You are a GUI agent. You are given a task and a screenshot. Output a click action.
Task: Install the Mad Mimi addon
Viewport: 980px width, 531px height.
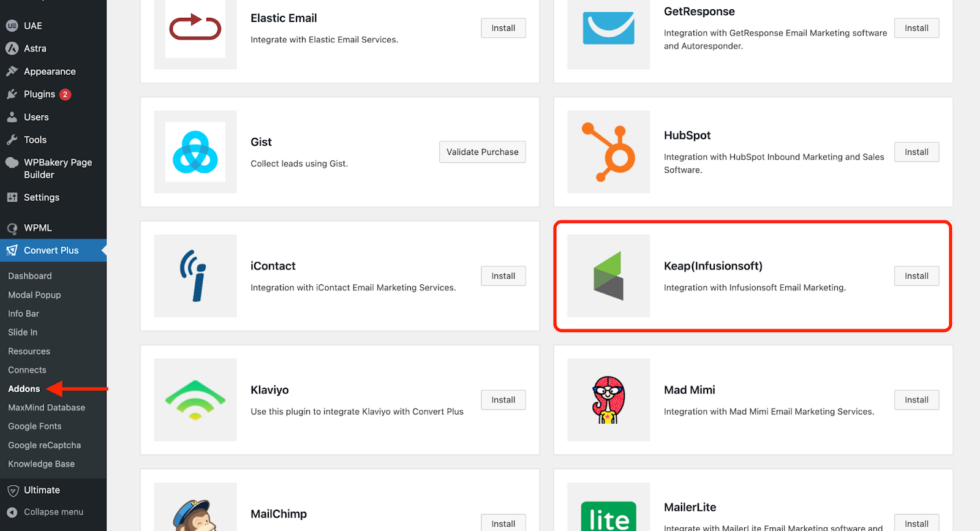(x=916, y=400)
